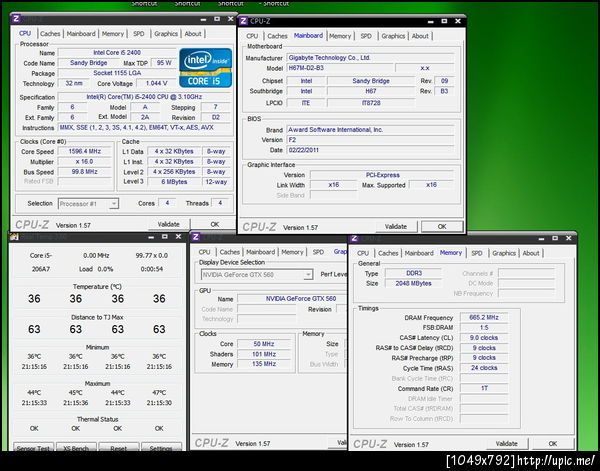Select SPD tab in the top-left CPU-Z window

139,34
